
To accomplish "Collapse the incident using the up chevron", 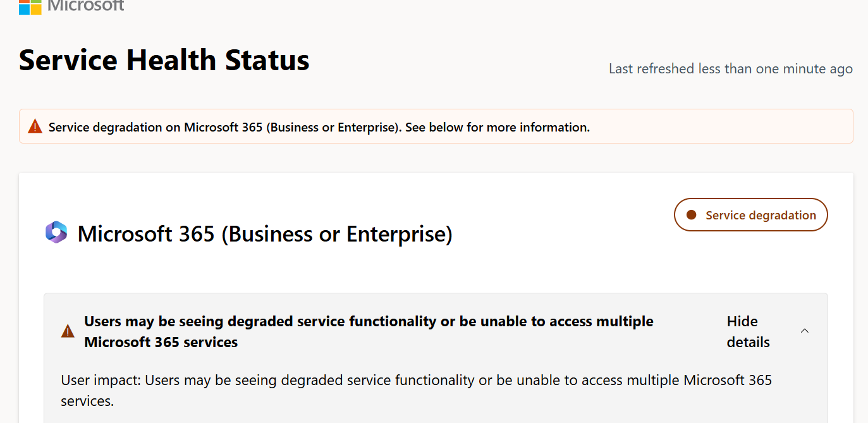I will coord(805,331).
